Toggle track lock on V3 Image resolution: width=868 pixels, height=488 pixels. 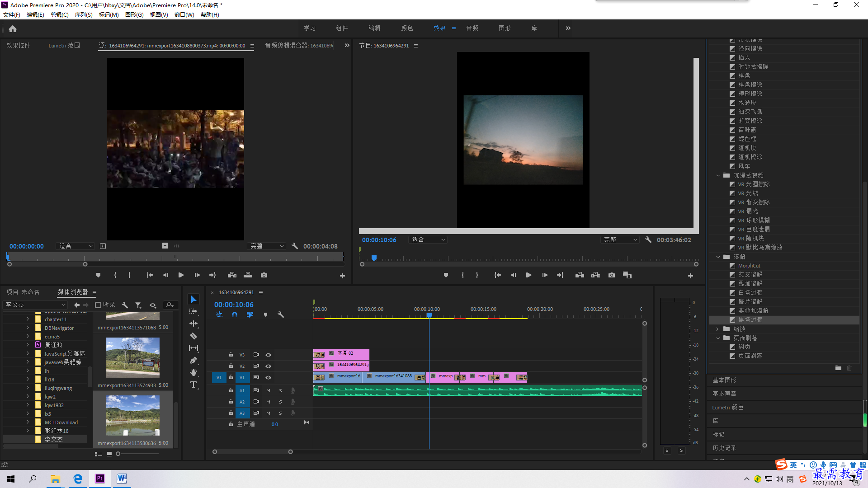pyautogui.click(x=231, y=355)
